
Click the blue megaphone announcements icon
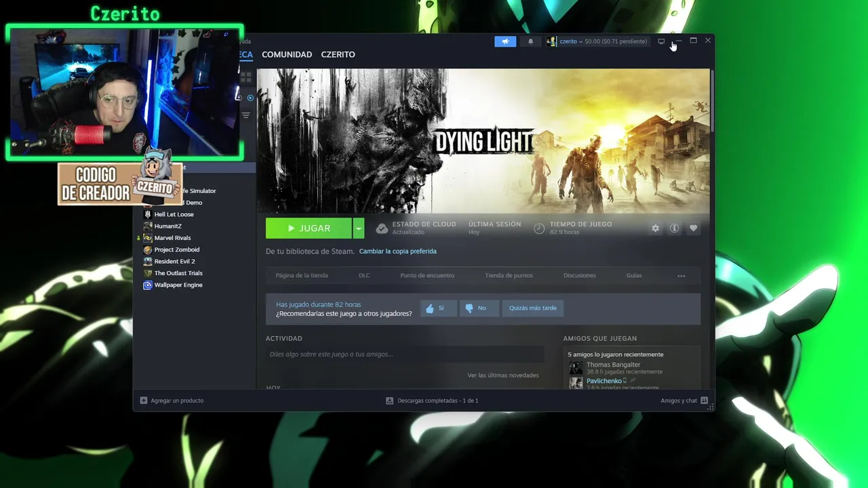click(505, 41)
